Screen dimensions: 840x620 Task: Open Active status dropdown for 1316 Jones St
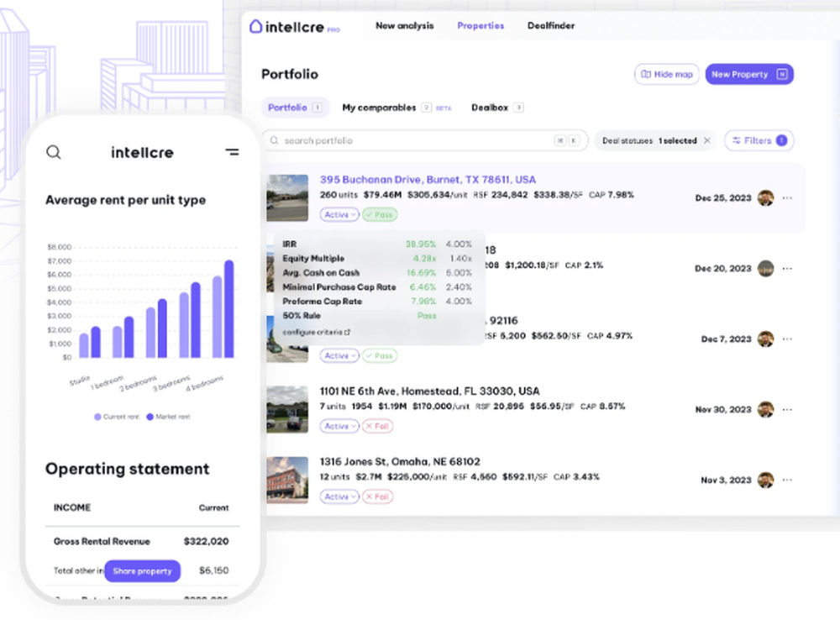tap(339, 497)
